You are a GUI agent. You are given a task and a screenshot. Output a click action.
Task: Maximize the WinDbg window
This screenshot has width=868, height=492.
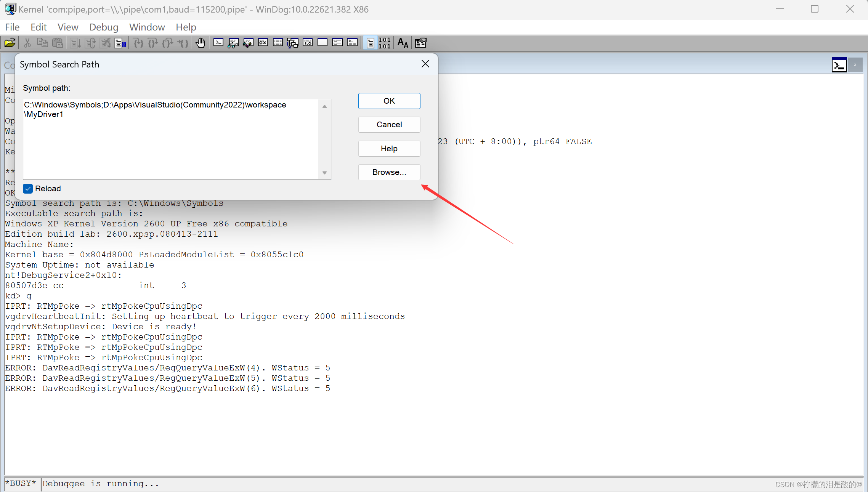click(815, 9)
